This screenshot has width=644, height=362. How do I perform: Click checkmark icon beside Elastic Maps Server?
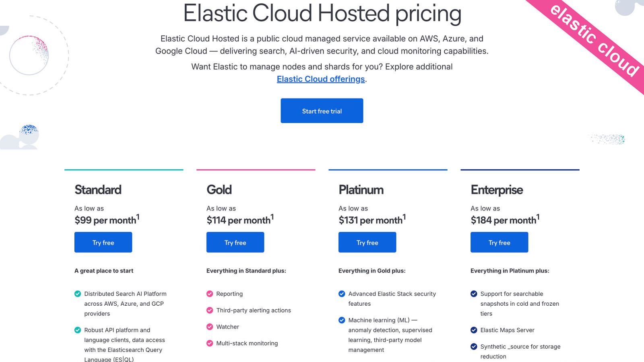(x=474, y=330)
